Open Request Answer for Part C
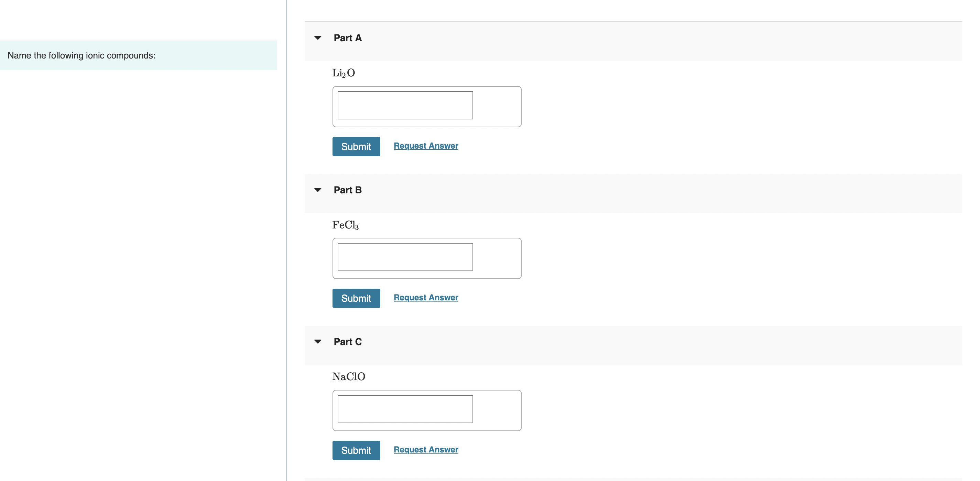Screen dimensions: 980x481 tap(426, 449)
